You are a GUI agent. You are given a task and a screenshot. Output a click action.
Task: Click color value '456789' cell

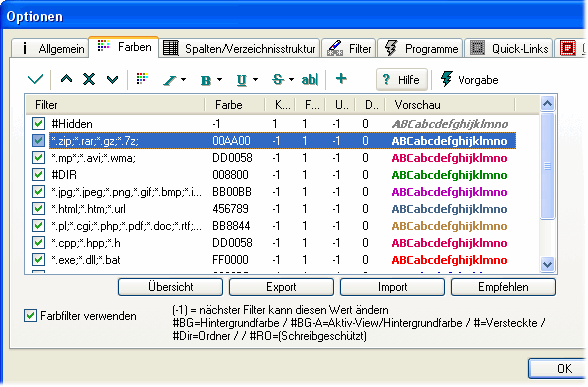(x=230, y=209)
